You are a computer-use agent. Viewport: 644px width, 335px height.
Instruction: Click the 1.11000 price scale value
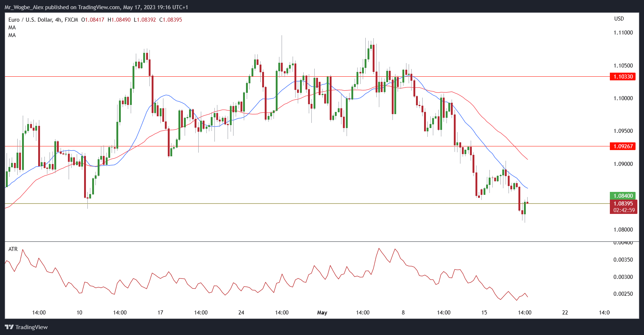pos(623,33)
